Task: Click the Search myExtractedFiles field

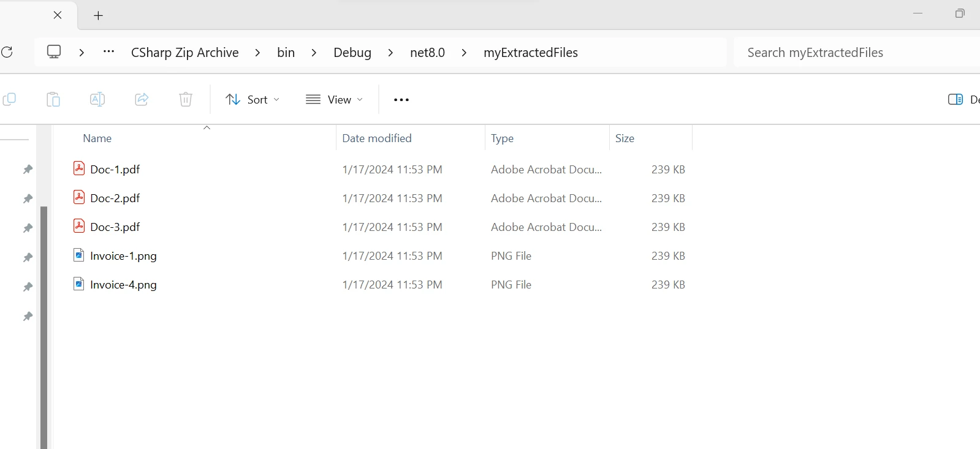Action: pyautogui.click(x=852, y=53)
